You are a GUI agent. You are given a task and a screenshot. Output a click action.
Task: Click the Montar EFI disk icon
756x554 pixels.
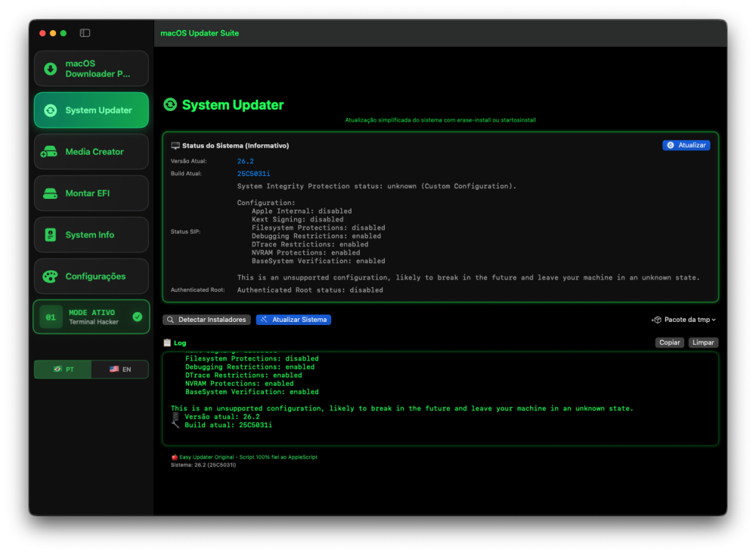[x=50, y=193]
